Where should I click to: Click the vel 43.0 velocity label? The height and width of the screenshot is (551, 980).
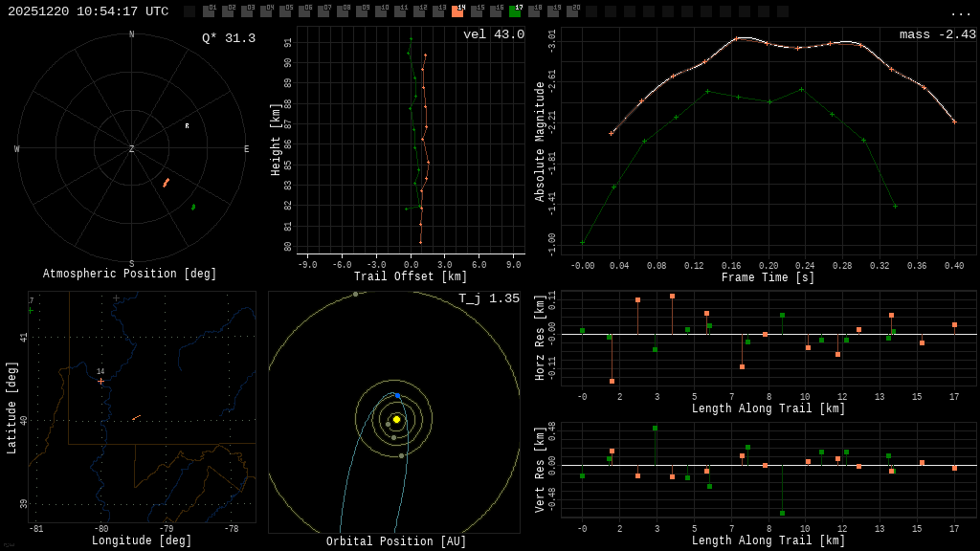pos(493,34)
